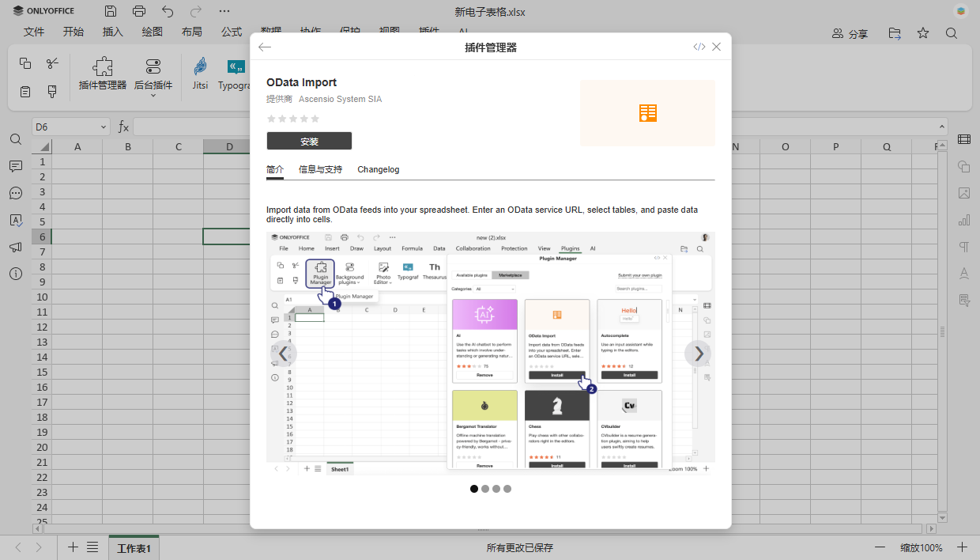This screenshot has height=560, width=980.
Task: Click the feedback megaphone icon
Action: point(16,246)
